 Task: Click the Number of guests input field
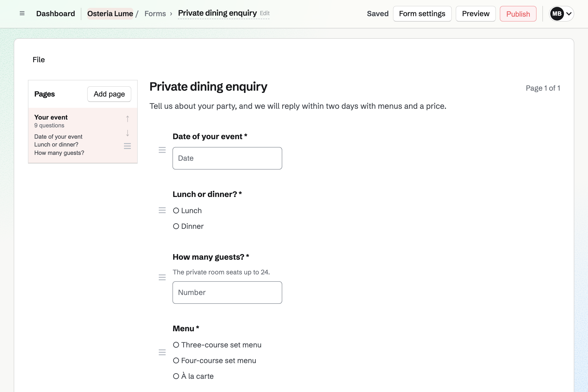tap(227, 293)
